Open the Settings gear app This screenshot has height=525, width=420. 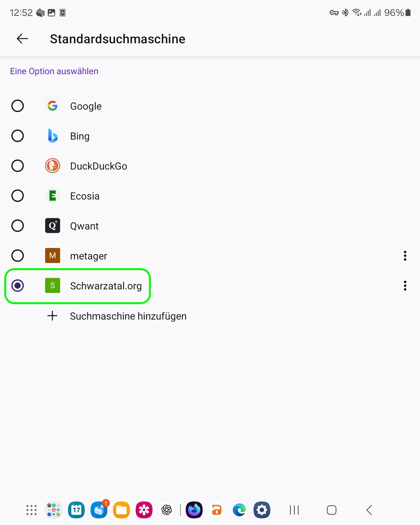click(x=262, y=510)
